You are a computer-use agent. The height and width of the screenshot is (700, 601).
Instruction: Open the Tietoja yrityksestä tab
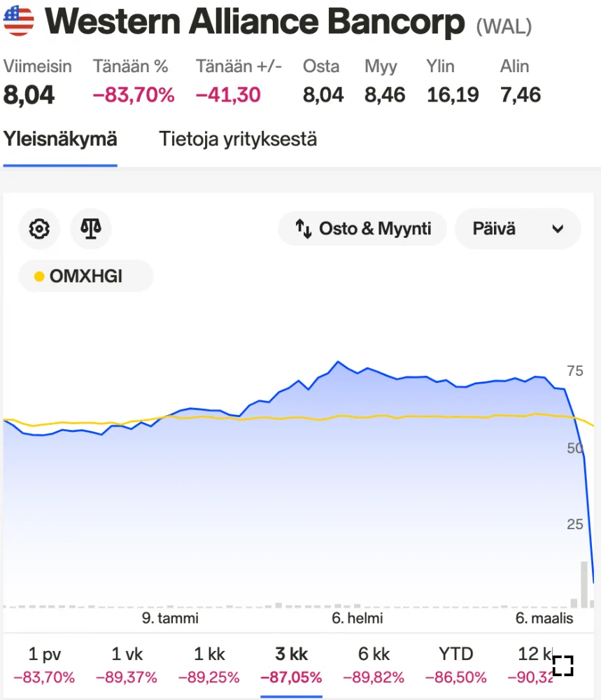tap(238, 139)
